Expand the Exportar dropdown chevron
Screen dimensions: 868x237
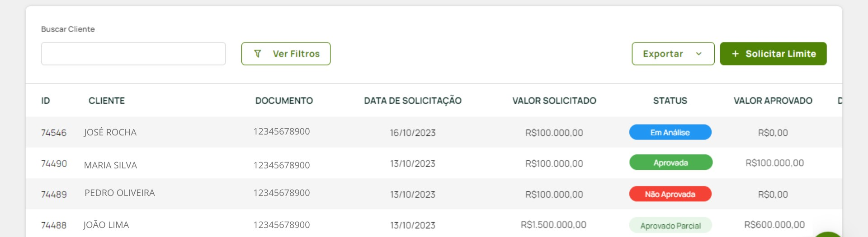coord(699,54)
